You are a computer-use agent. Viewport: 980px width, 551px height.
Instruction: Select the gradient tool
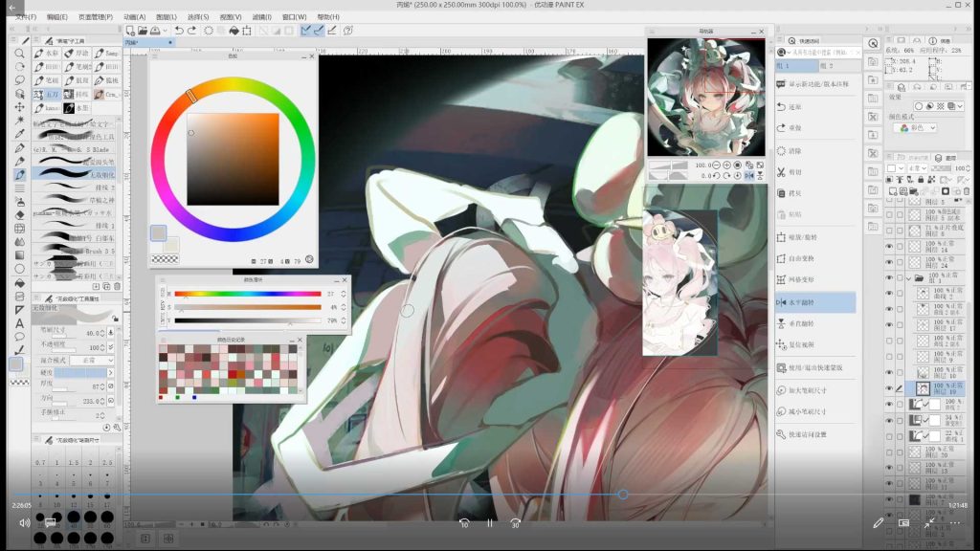pos(19,254)
